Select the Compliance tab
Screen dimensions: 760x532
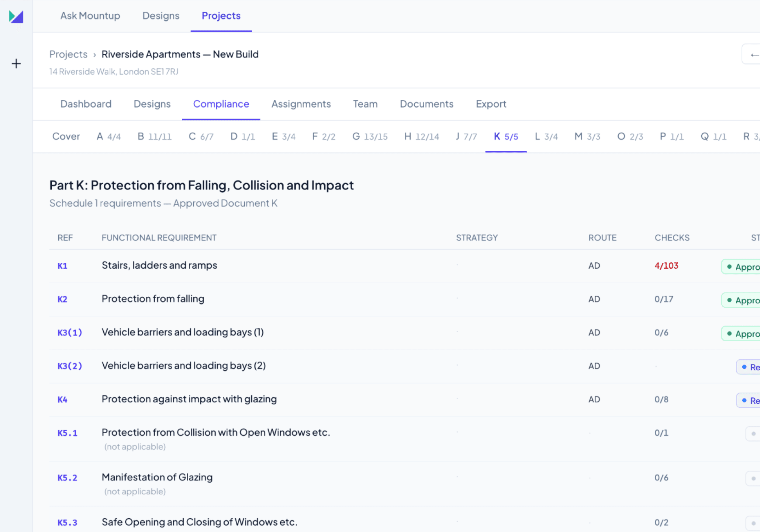[x=221, y=104]
